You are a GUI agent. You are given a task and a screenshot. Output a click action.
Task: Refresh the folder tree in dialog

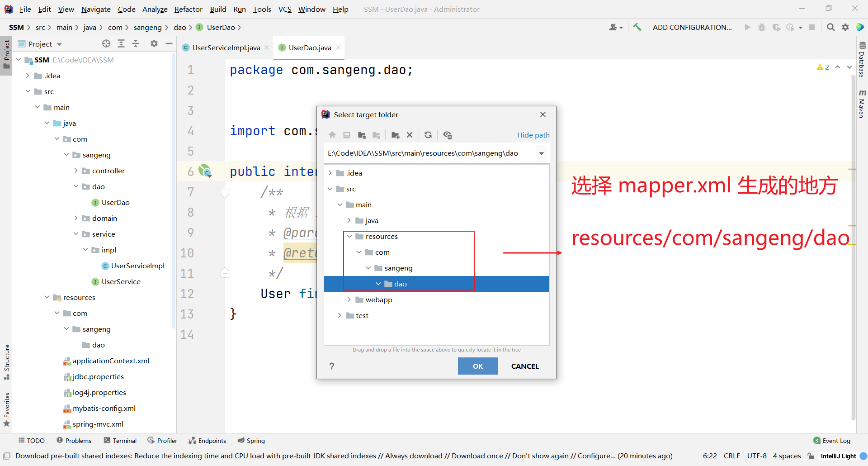tap(428, 135)
